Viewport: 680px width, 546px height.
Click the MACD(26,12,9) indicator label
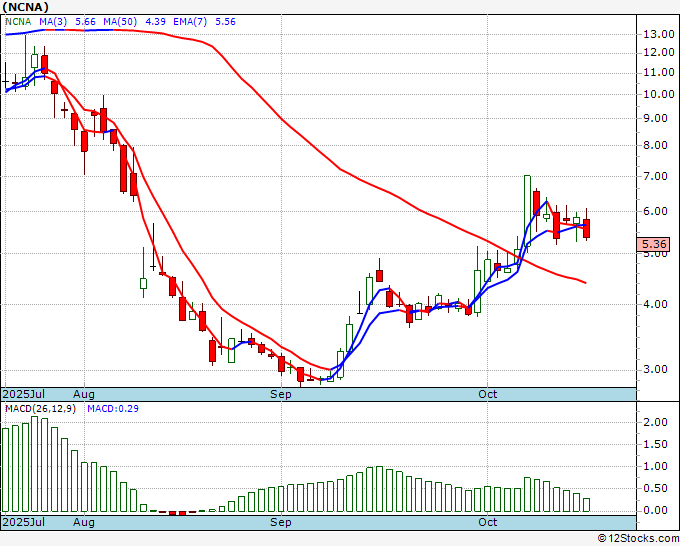point(38,408)
